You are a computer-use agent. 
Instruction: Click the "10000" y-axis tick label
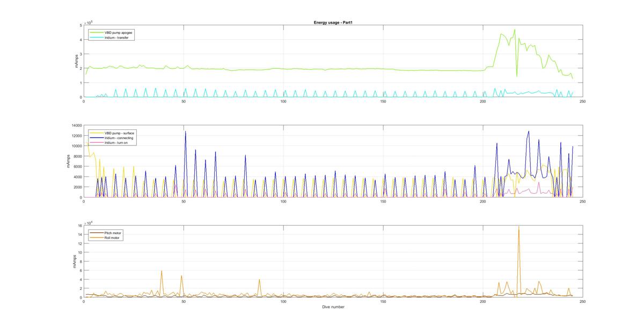click(76, 146)
